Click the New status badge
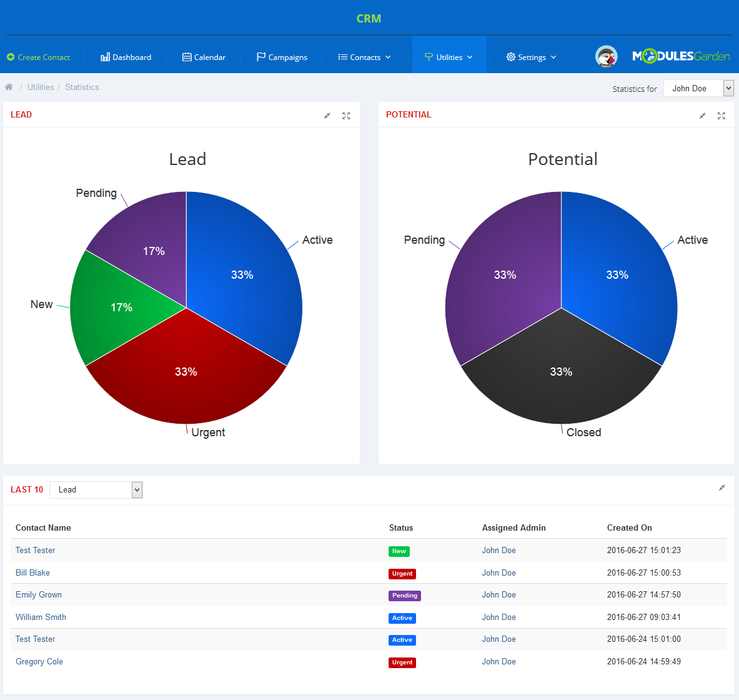739x700 pixels. (x=399, y=551)
